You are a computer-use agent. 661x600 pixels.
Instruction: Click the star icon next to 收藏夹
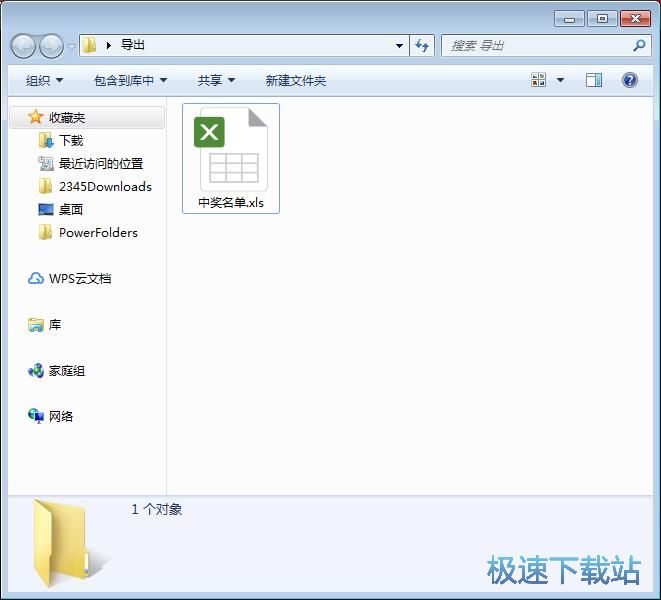tap(35, 117)
